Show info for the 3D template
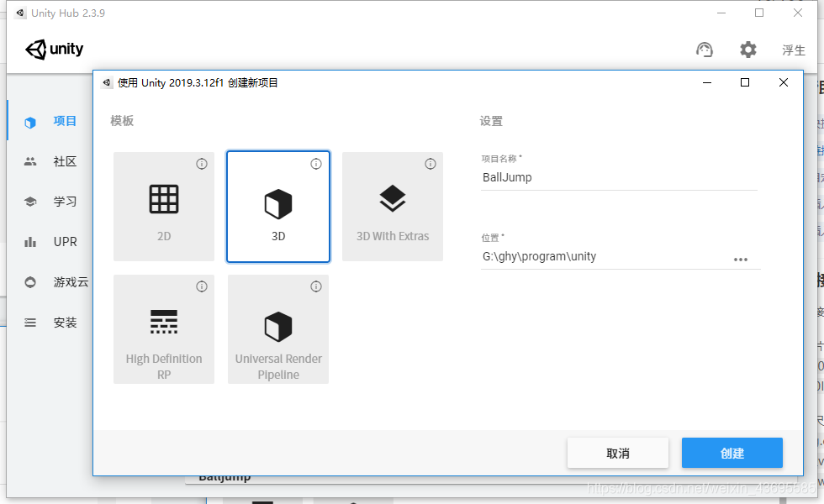This screenshot has height=504, width=824. coord(316,164)
